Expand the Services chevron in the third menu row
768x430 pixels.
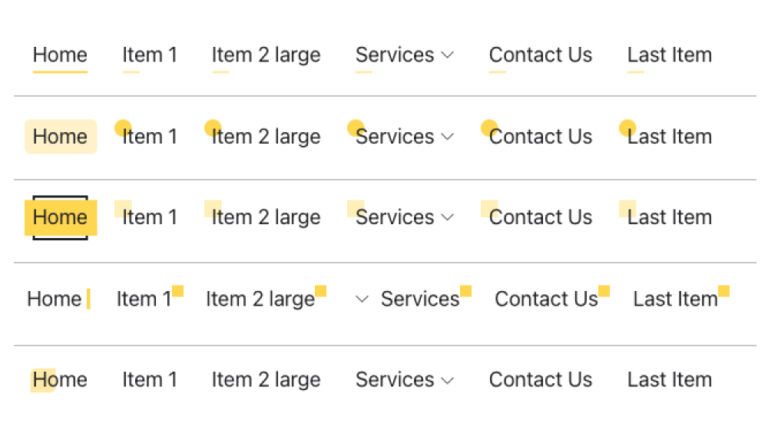coord(447,217)
